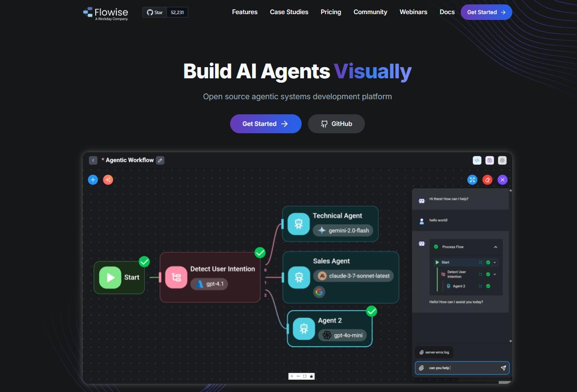Click the chat scrollbar up arrow
The height and width of the screenshot is (392, 577).
point(510,191)
